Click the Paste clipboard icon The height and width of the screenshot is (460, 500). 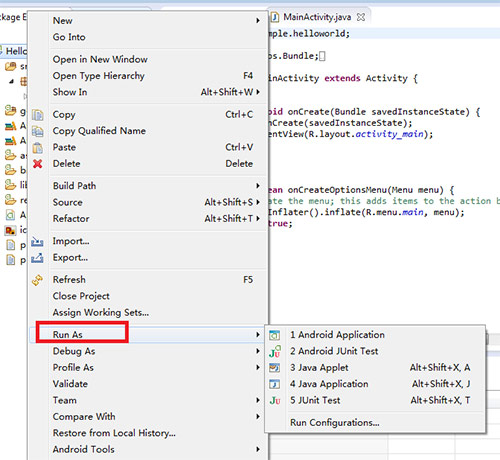pos(37,147)
